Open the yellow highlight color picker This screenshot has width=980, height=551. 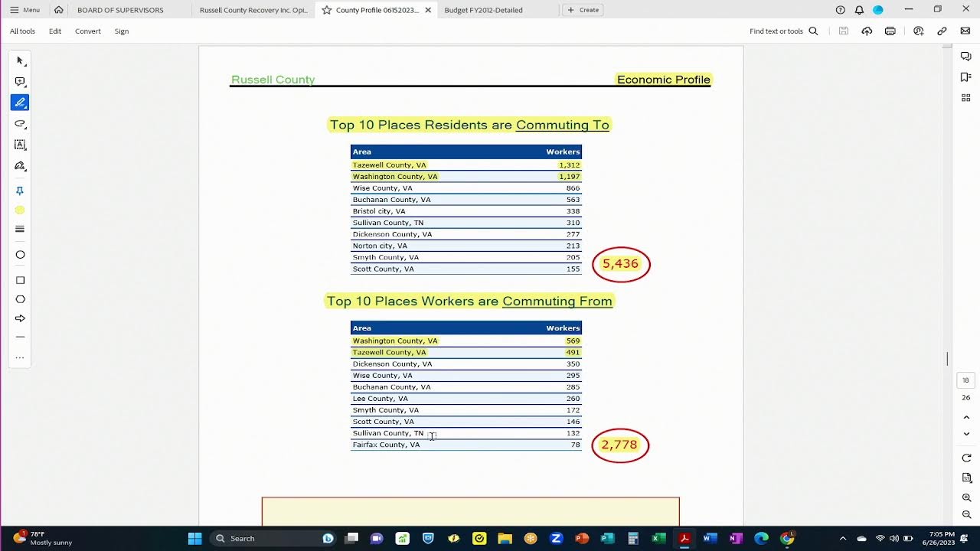click(20, 210)
